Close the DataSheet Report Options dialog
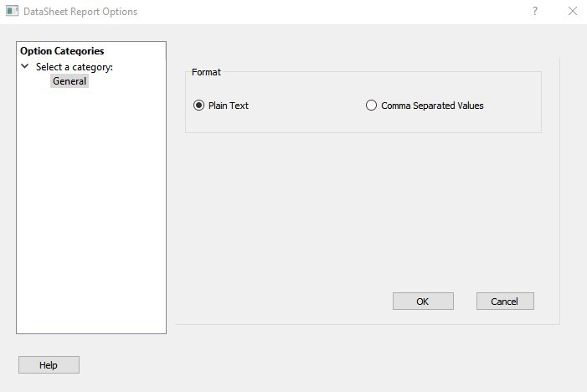 (x=573, y=12)
